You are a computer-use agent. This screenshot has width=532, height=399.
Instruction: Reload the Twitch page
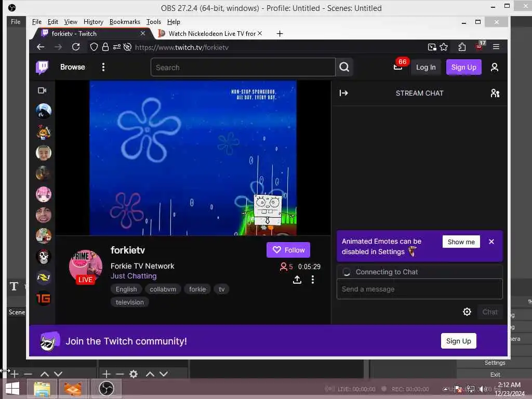tap(76, 47)
